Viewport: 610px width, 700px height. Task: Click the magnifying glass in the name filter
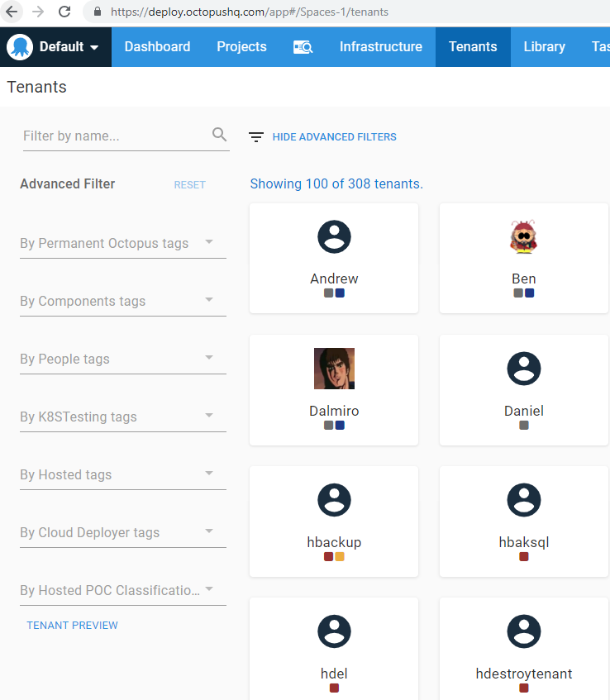[x=219, y=134]
